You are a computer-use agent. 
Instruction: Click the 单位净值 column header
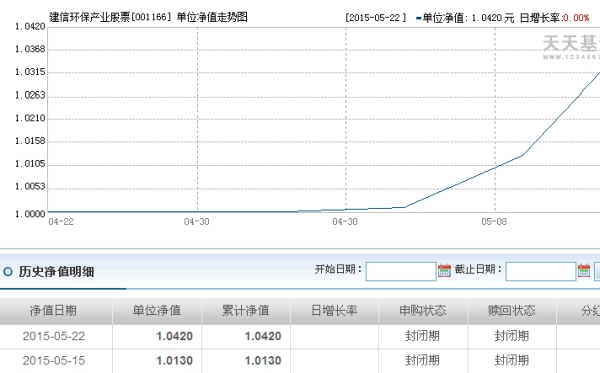[x=157, y=311]
